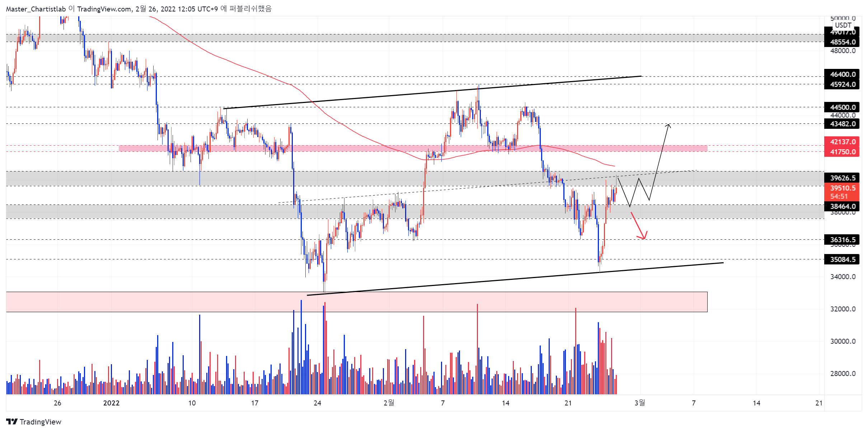Select the 48554.0 price label
This screenshot has height=432, width=868.
tap(842, 42)
